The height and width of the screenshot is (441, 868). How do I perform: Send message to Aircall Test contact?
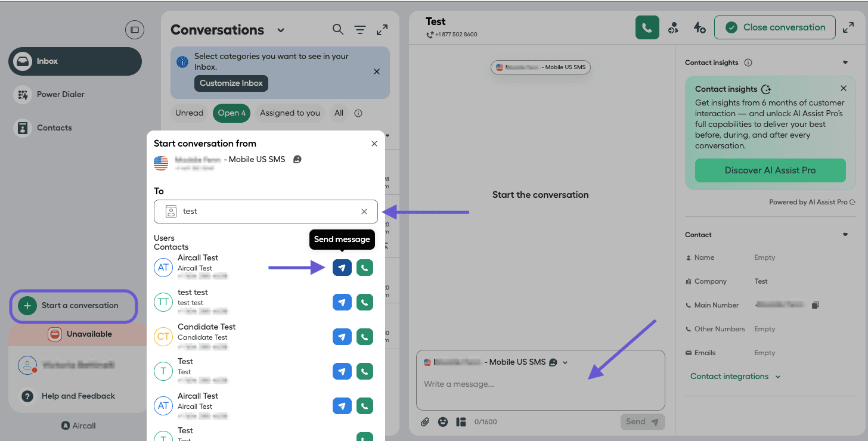pos(342,268)
